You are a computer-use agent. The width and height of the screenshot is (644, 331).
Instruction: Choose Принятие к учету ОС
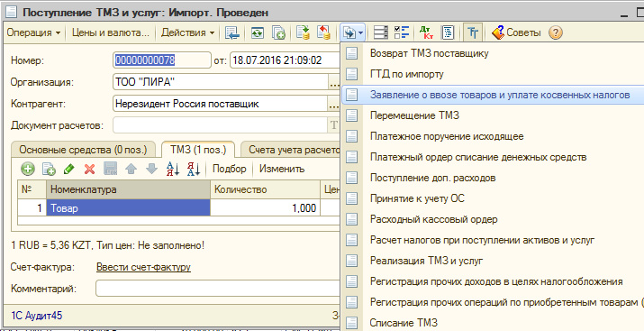[493, 198]
